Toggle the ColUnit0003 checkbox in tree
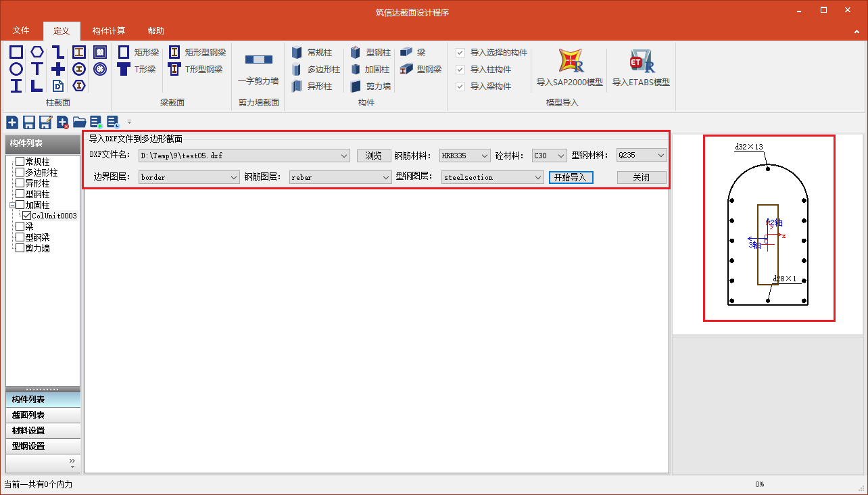Screen dimensions: 868x495 (x=27, y=216)
